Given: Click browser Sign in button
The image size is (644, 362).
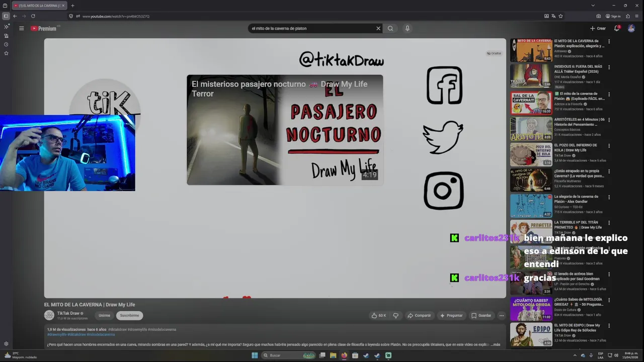Looking at the screenshot, I should [x=613, y=16].
